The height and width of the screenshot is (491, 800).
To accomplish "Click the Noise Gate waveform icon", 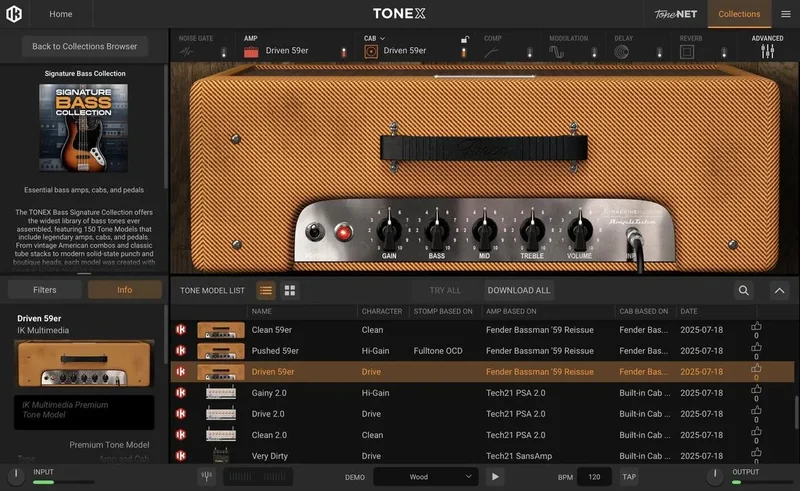I will [186, 52].
